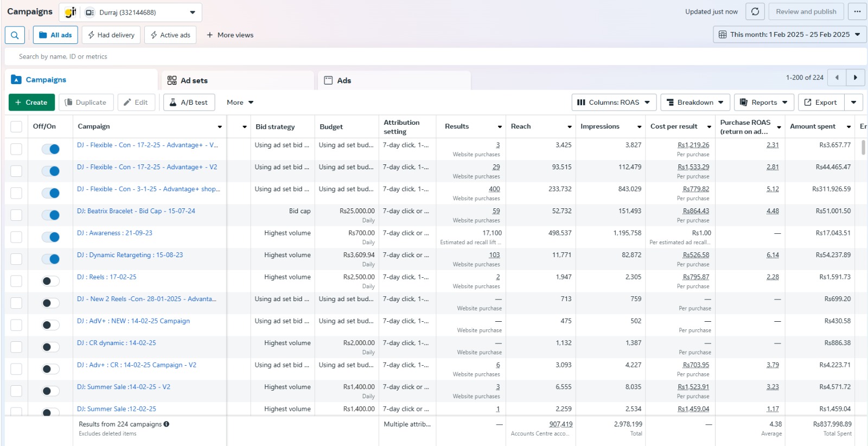Go to previous page of campaigns
Image resolution: width=868 pixels, height=446 pixels.
(837, 78)
